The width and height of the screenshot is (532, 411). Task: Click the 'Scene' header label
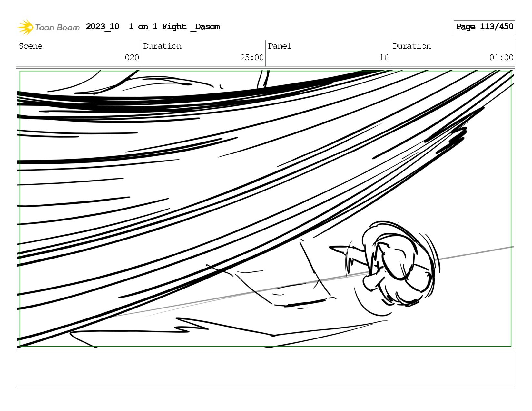click(30, 46)
